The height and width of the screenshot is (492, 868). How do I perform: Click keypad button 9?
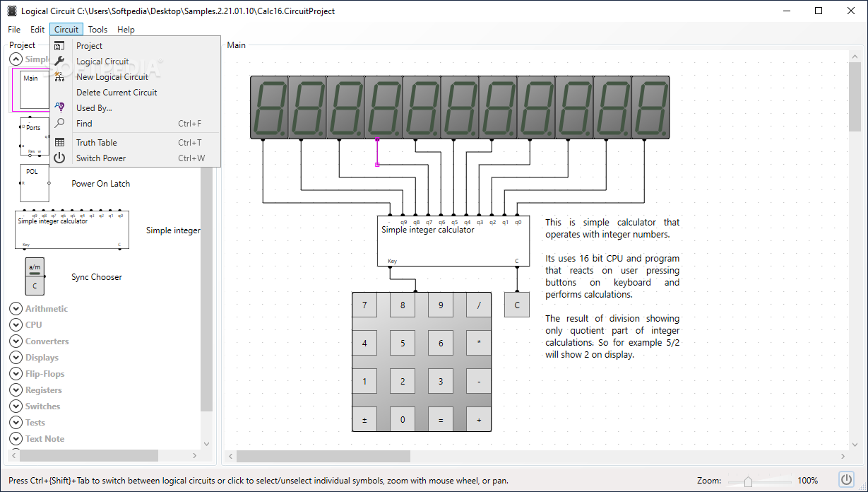441,305
